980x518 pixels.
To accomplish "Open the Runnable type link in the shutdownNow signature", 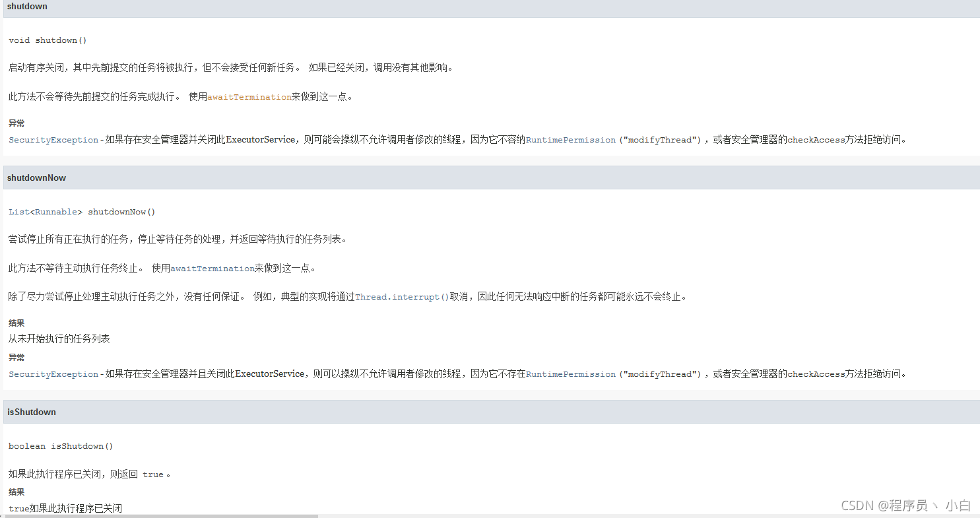I will [56, 212].
